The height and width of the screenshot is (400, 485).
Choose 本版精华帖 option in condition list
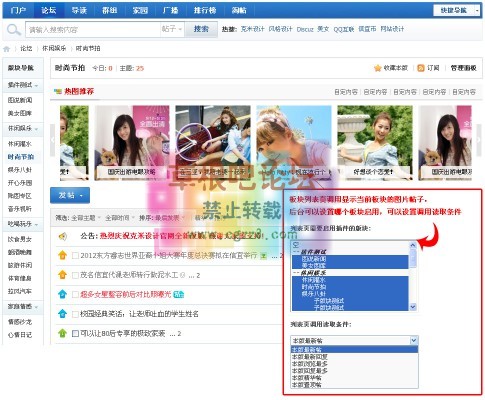(x=355, y=378)
